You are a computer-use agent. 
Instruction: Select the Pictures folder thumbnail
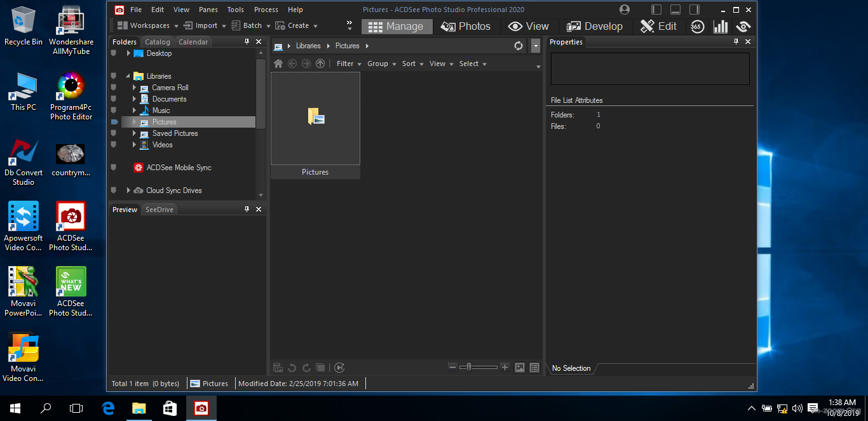[315, 125]
